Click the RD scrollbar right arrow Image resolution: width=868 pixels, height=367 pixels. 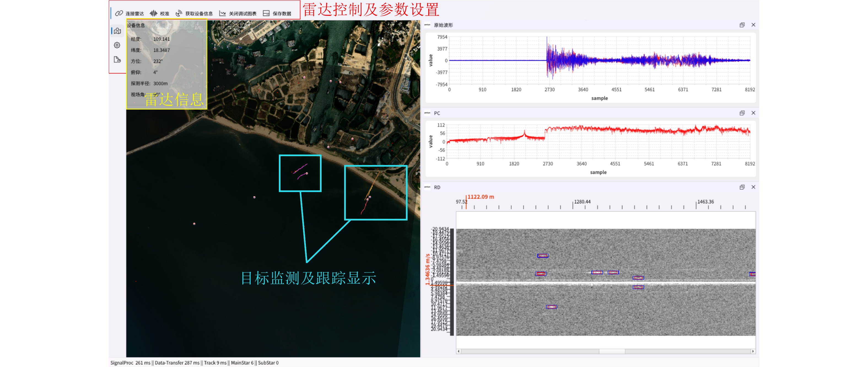(x=753, y=351)
